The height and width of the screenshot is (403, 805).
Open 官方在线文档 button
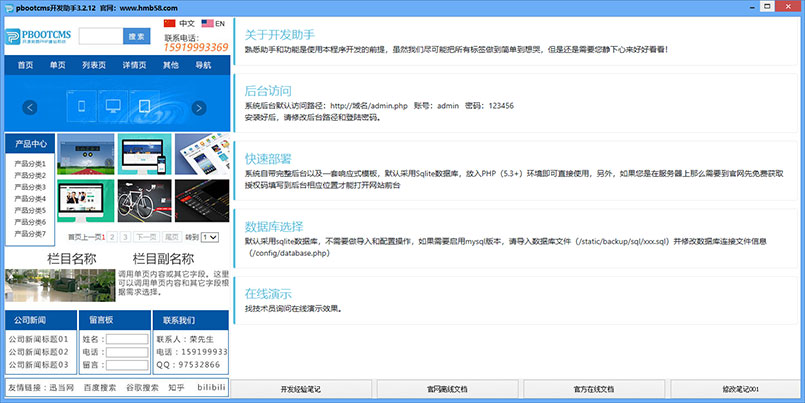click(594, 389)
